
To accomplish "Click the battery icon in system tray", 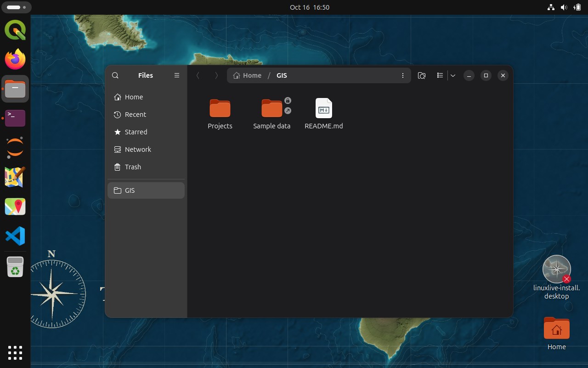I will click(577, 7).
